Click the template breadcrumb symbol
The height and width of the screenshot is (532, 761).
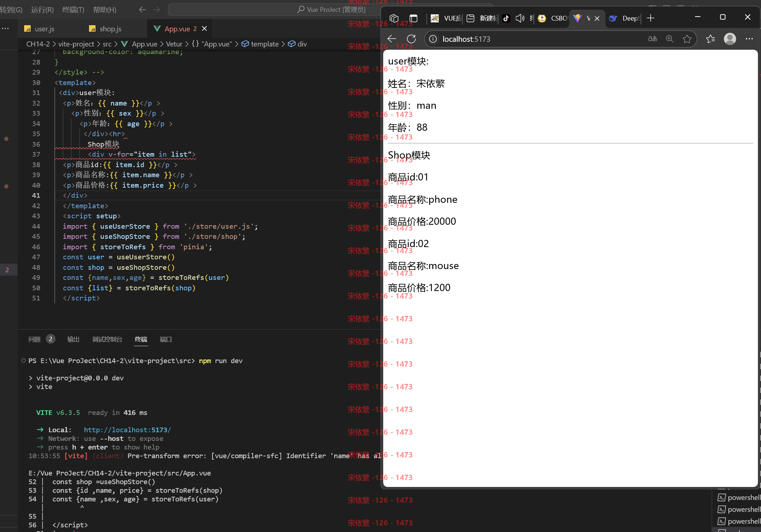tap(260, 44)
